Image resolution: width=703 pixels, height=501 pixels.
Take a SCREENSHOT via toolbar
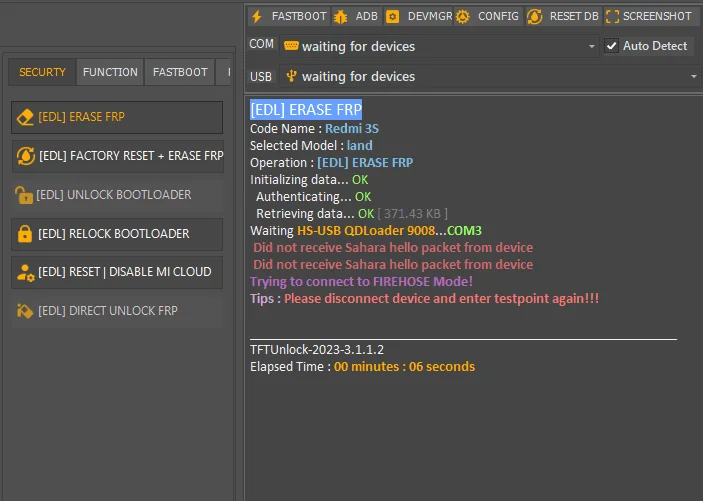point(649,17)
